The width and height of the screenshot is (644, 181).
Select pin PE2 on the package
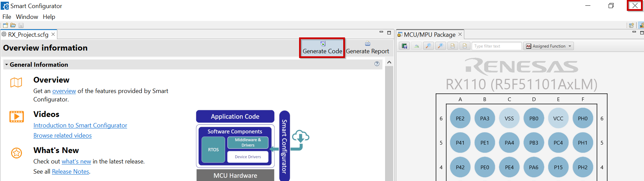click(460, 118)
